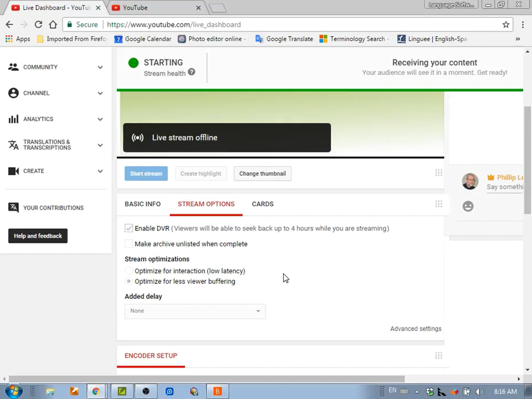Open the Added delay dropdown
Screen dimensions: 532x399
click(x=195, y=311)
